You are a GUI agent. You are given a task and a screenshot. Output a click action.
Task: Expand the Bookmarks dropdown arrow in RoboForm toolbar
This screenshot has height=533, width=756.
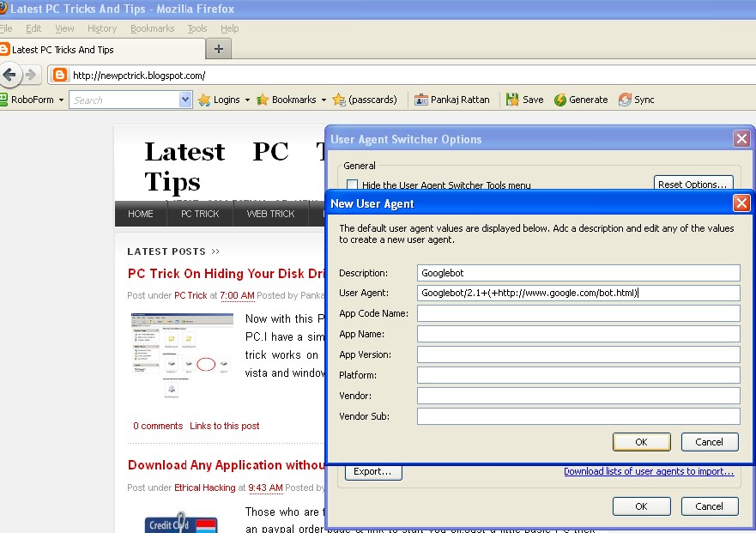[324, 100]
